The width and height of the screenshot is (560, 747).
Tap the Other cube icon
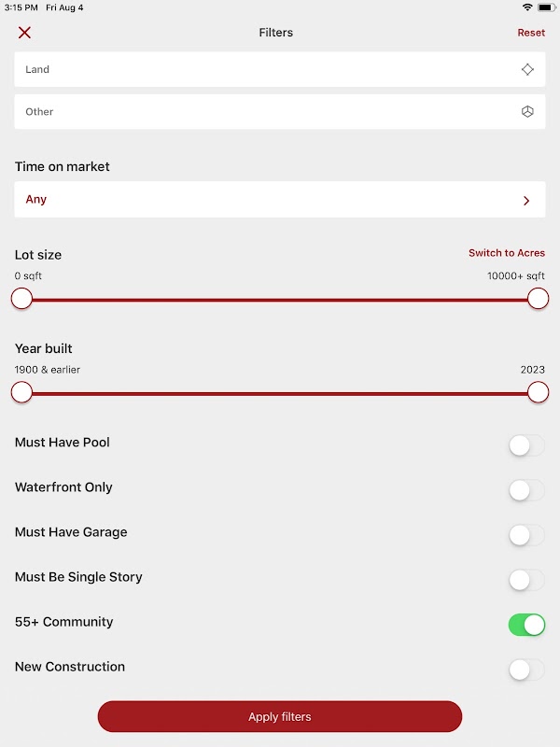click(527, 112)
